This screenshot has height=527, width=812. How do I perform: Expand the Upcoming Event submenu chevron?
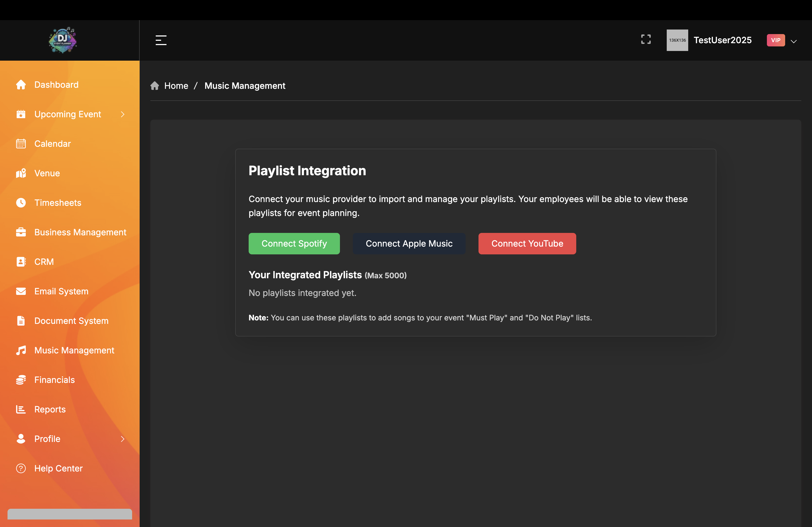click(x=123, y=114)
